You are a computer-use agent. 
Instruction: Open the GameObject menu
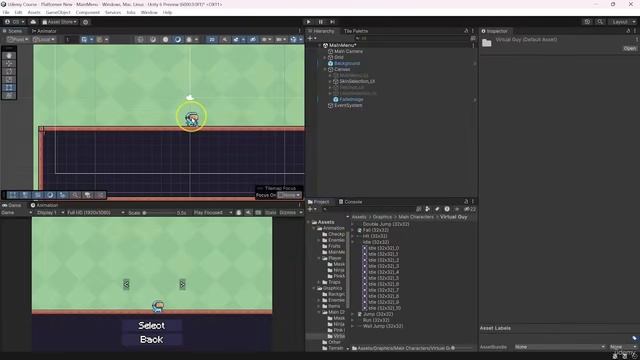click(58, 13)
